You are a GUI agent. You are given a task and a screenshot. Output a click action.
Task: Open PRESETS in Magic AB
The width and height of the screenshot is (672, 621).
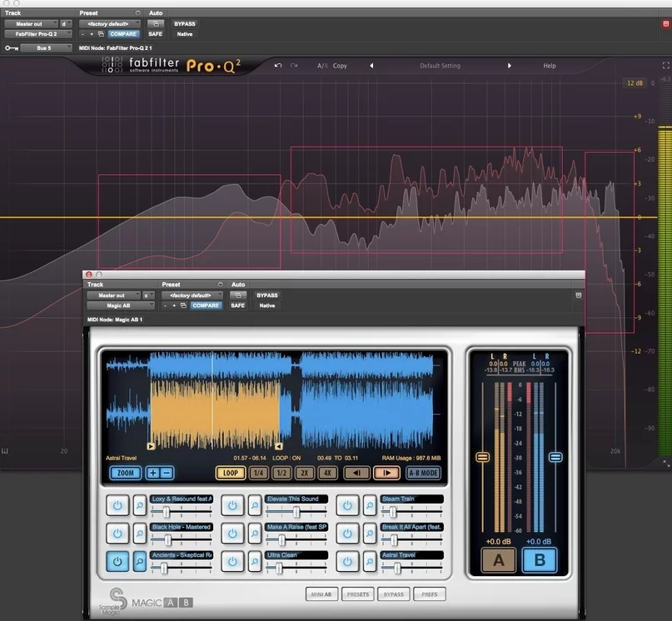[x=358, y=594]
